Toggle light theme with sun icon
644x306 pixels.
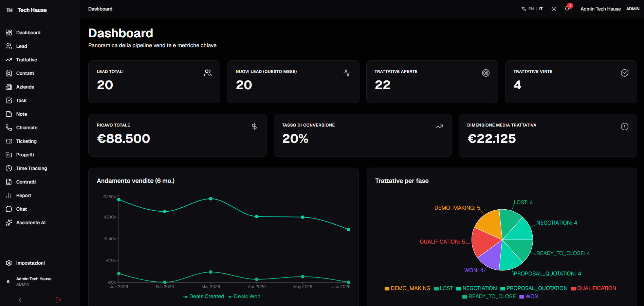(554, 9)
